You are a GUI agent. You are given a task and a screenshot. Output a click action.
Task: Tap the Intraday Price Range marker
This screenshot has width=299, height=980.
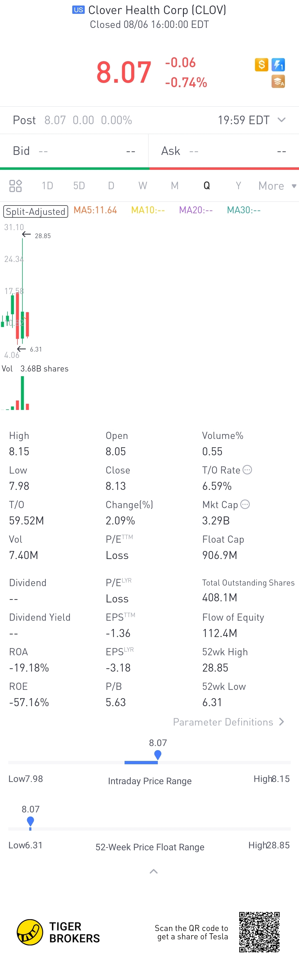coord(158,755)
